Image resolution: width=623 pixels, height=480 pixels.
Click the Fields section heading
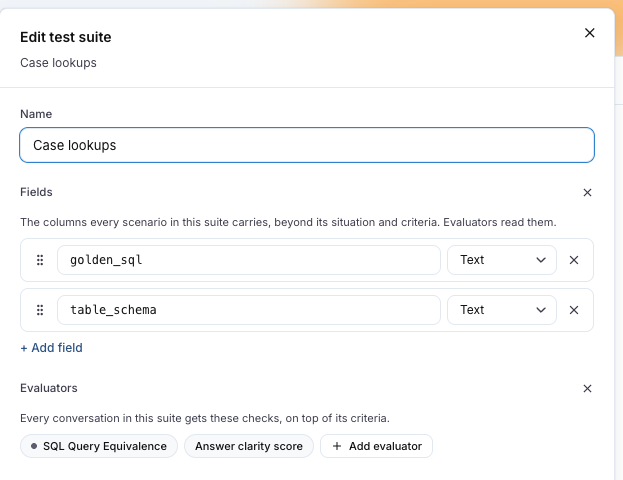click(36, 192)
